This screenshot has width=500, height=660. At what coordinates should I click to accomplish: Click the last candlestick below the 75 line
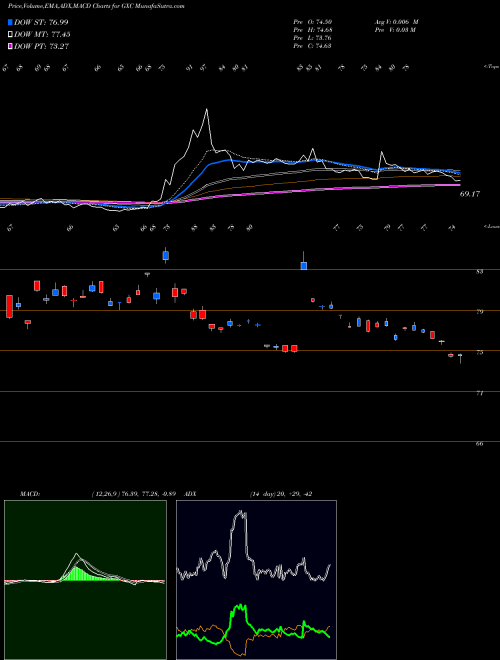click(460, 358)
